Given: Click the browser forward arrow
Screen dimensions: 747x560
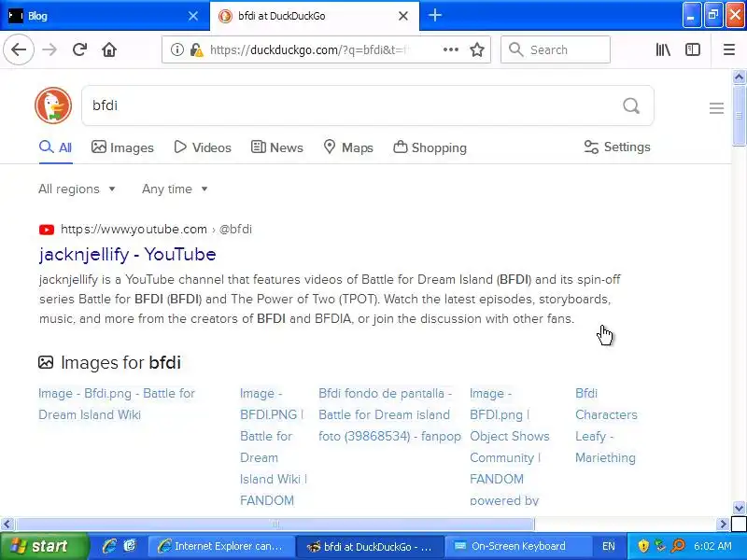Looking at the screenshot, I should pos(49,49).
